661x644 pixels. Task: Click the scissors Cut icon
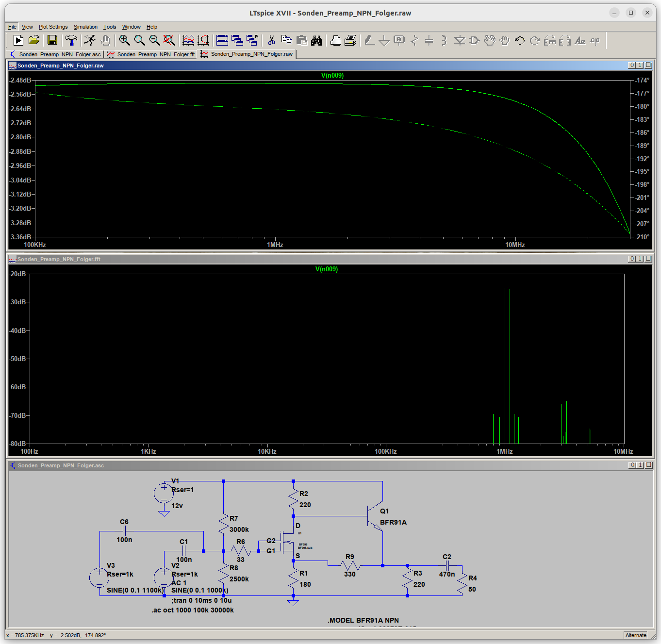272,40
